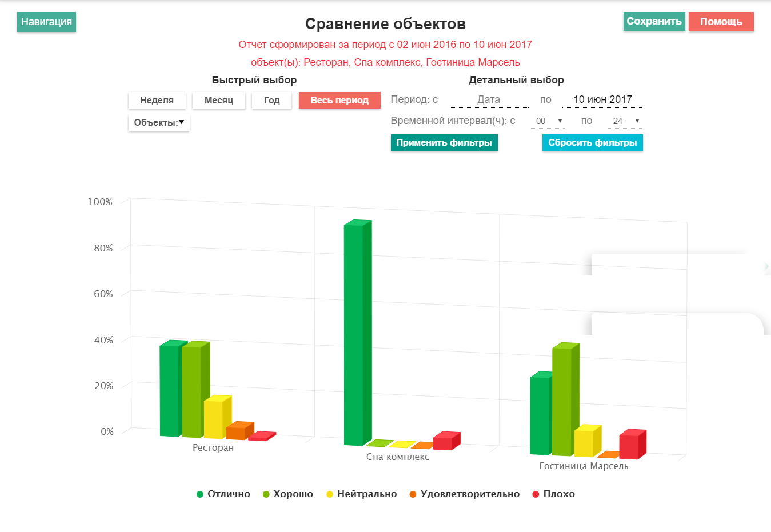The image size is (771, 532).
Task: Click Сбросить фильтры
Action: pos(593,143)
